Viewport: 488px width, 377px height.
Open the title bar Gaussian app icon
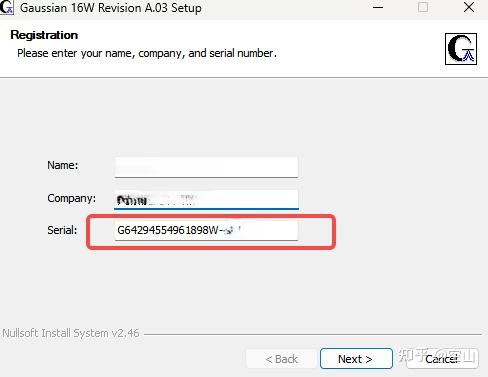(7, 7)
